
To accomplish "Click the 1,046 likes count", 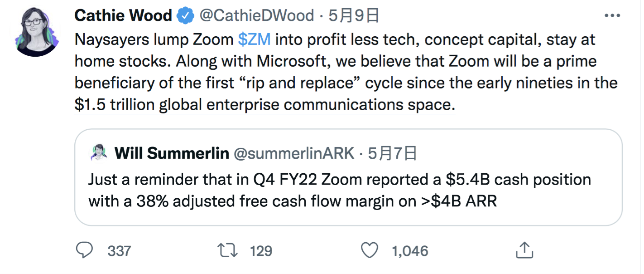I will [x=409, y=251].
